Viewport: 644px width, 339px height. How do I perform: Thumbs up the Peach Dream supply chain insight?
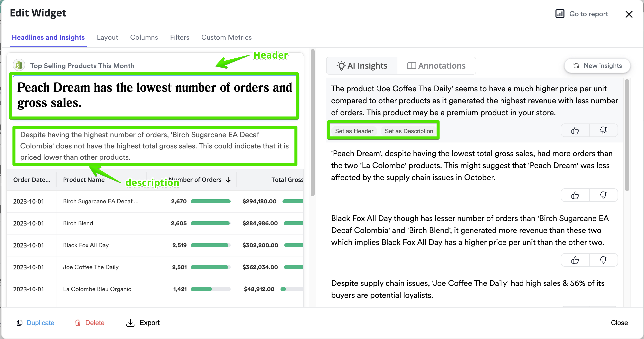(x=575, y=195)
